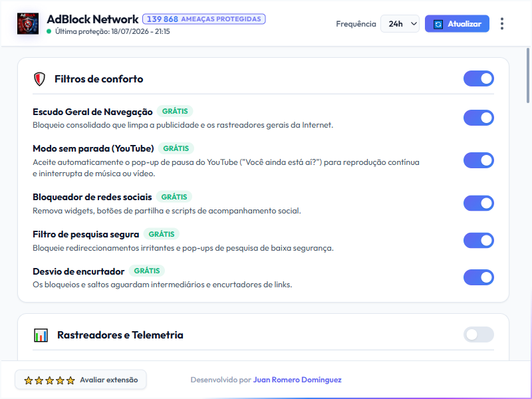Image resolution: width=532 pixels, height=399 pixels.
Task: Click the GRÁTIS badge for Escudo Geral de Navegação
Action: tap(175, 111)
